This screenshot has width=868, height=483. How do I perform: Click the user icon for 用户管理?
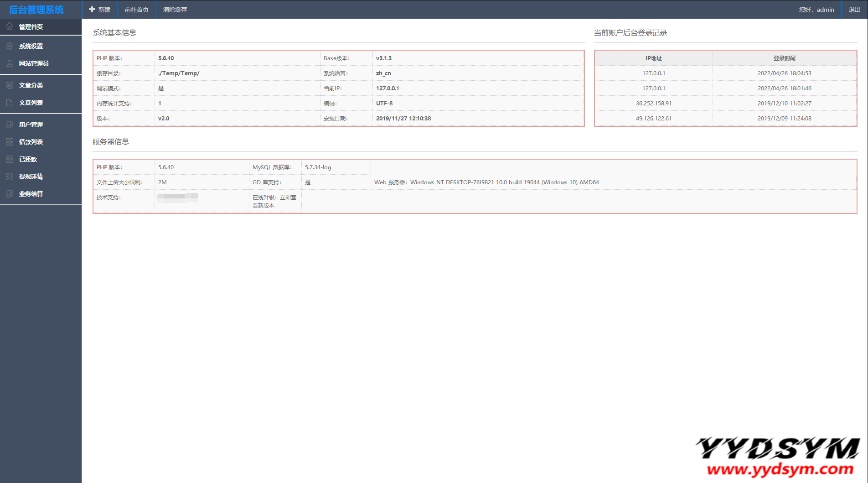click(x=10, y=125)
